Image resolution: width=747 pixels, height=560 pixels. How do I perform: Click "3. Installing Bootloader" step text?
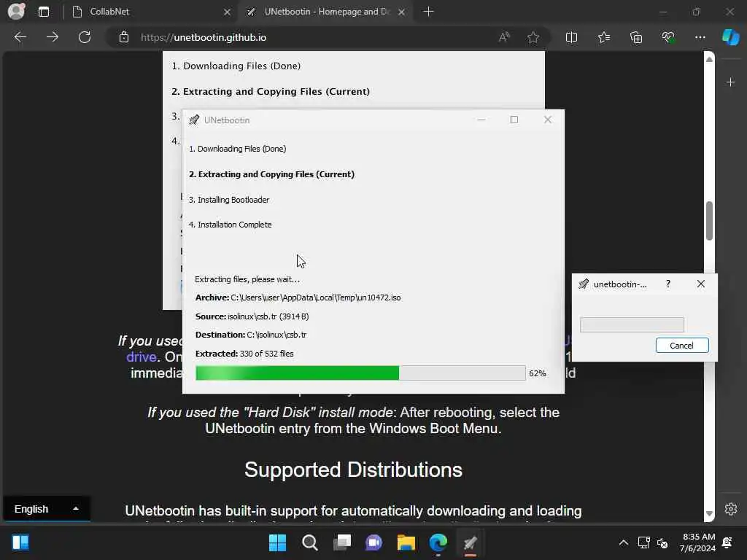[x=229, y=200]
